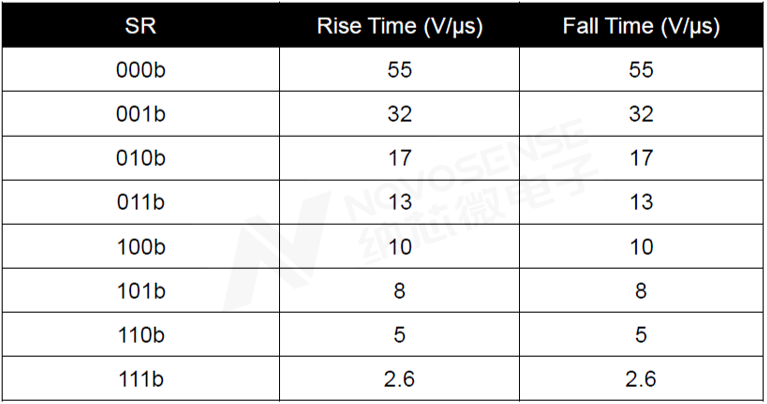This screenshot has height=404, width=767.
Task: Click rise time value 8
Action: (x=400, y=291)
